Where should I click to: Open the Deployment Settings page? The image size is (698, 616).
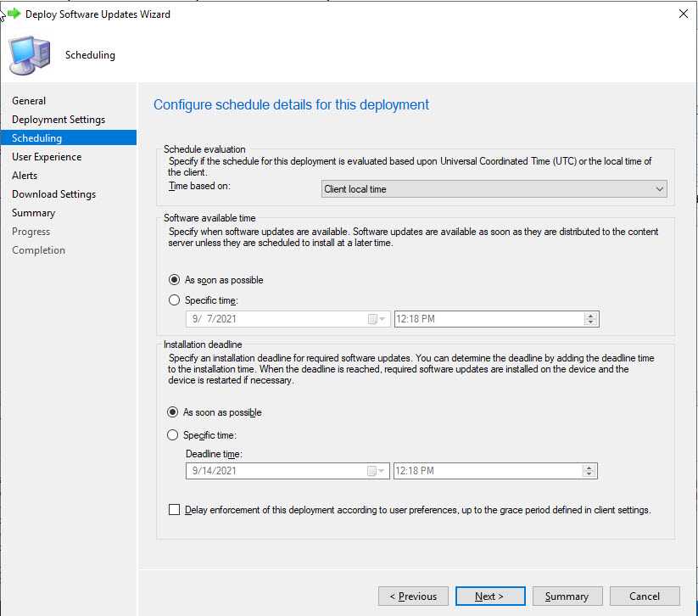tap(59, 120)
